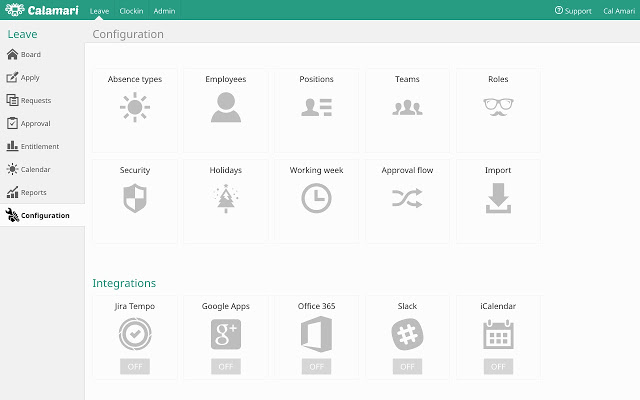Screen dimensions: 640x400
Task: Open the Positions card icon
Action: pyautogui.click(x=316, y=107)
